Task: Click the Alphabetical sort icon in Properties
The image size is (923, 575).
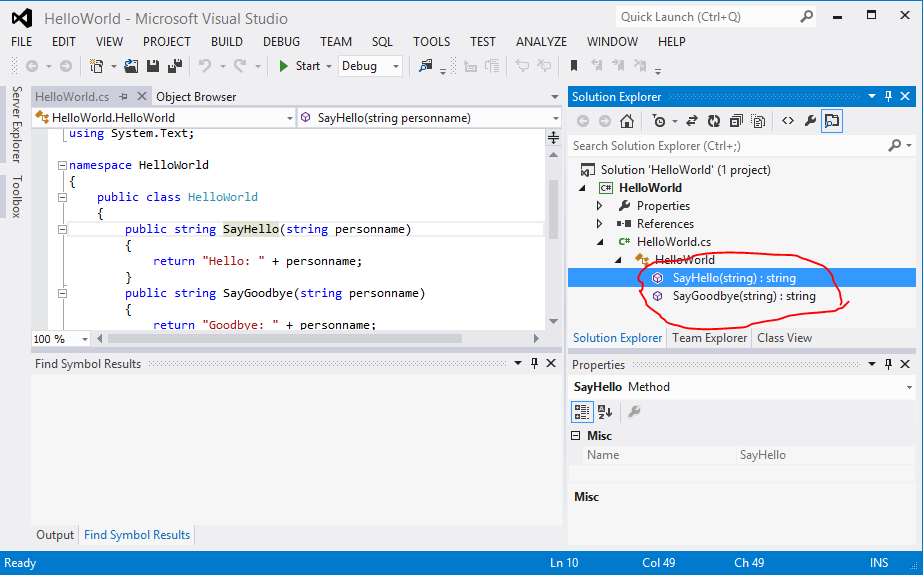Action: coord(605,412)
